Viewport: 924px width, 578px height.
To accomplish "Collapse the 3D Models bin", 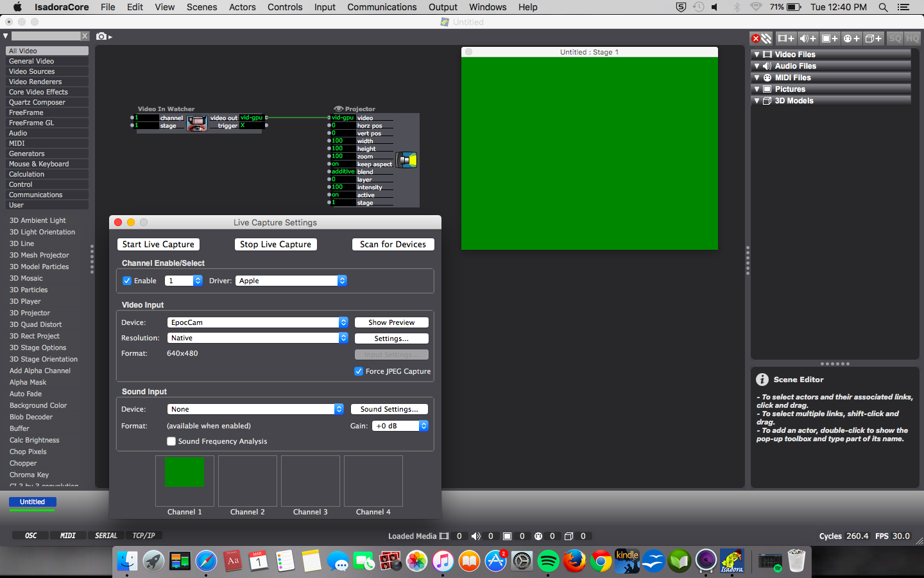I will point(757,101).
